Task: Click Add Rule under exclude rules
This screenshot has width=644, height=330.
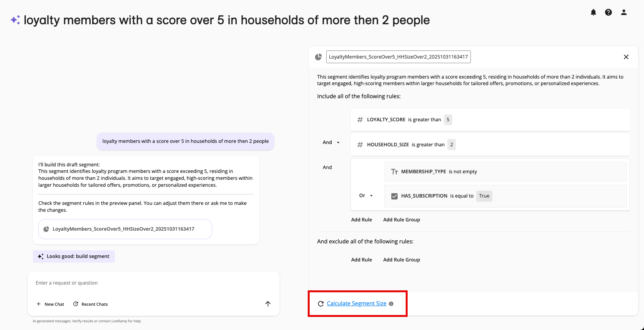Action: point(361,260)
